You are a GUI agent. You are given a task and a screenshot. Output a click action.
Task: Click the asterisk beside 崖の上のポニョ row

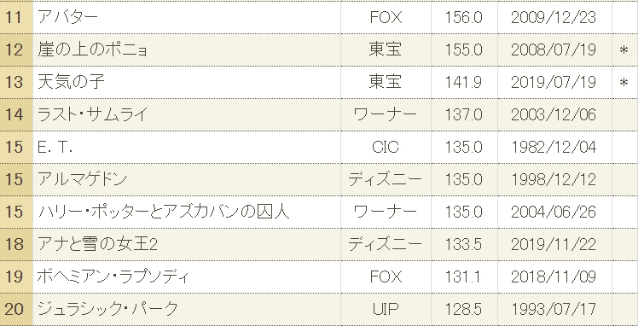(624, 50)
